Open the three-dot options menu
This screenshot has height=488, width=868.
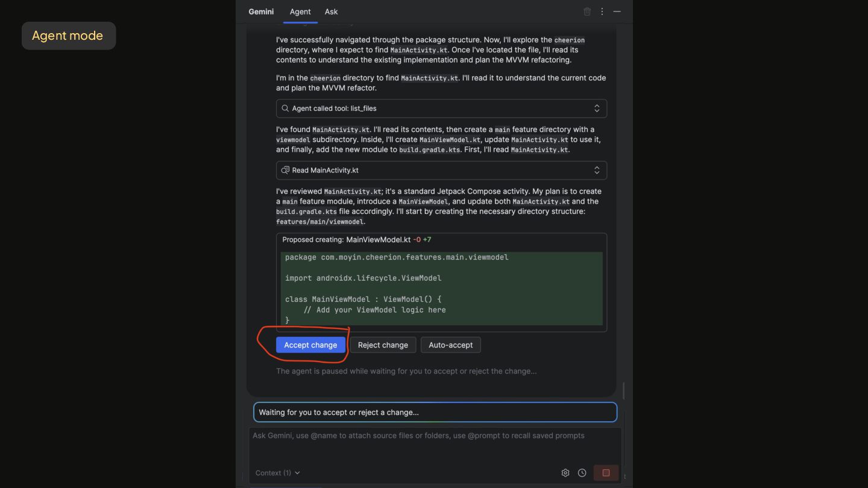point(602,11)
